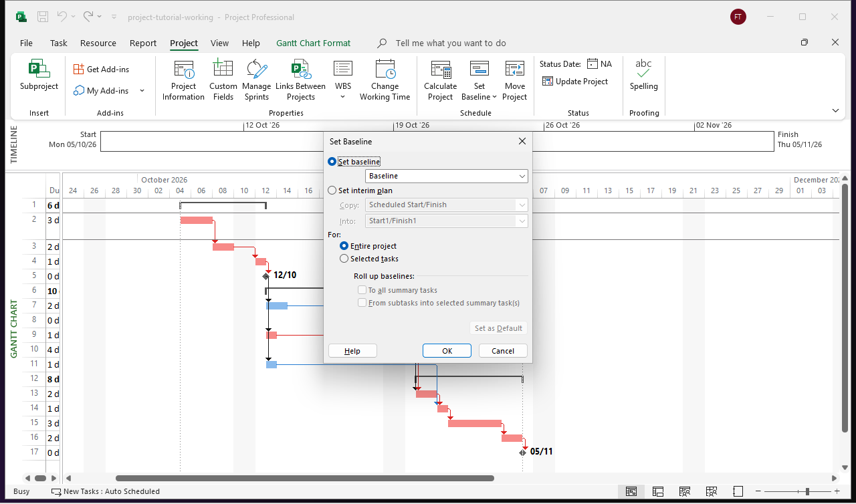
Task: Click the Move Project icon
Action: point(515,70)
